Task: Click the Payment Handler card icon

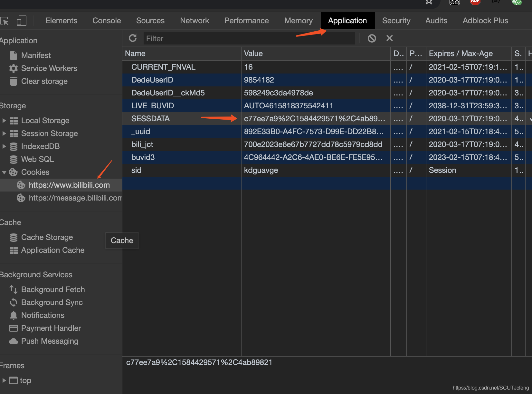Action: 14,328
